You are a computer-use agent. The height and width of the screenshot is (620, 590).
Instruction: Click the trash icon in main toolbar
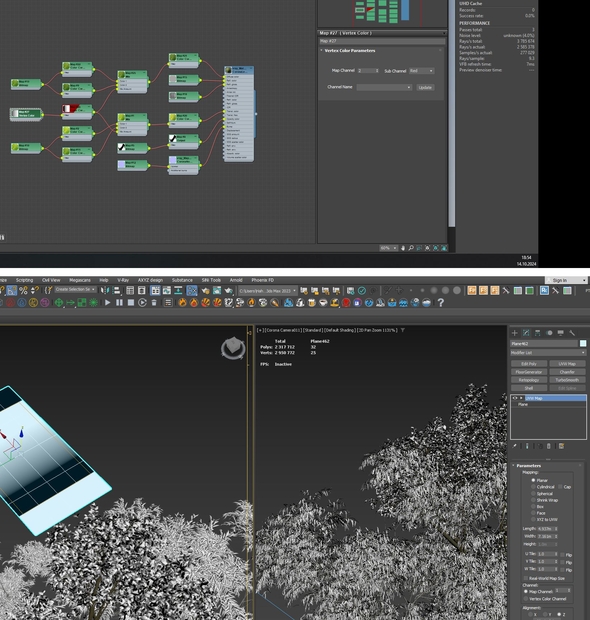click(154, 303)
